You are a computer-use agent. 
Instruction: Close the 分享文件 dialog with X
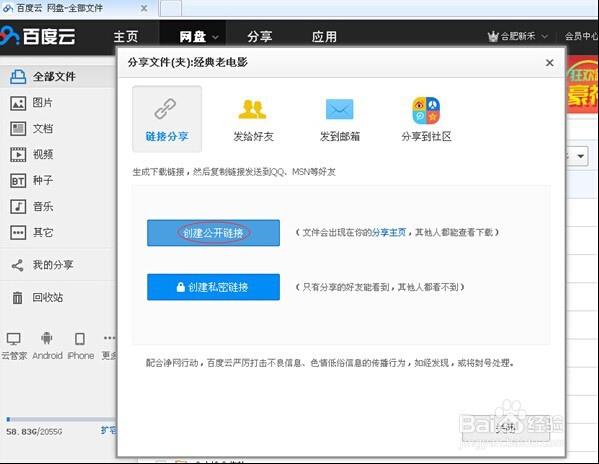coord(550,63)
